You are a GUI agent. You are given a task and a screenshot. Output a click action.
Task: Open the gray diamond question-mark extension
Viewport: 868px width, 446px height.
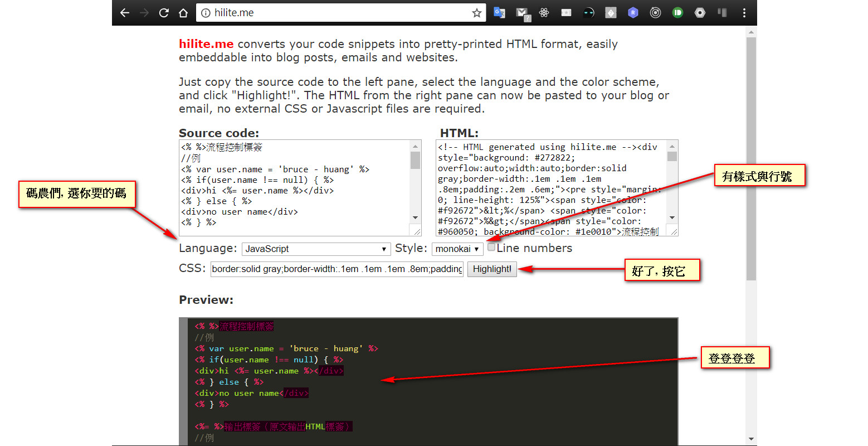click(611, 13)
